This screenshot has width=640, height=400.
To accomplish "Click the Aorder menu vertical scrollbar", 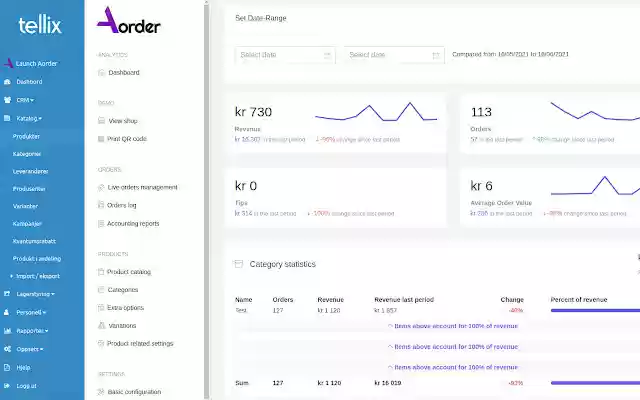I will tap(207, 200).
